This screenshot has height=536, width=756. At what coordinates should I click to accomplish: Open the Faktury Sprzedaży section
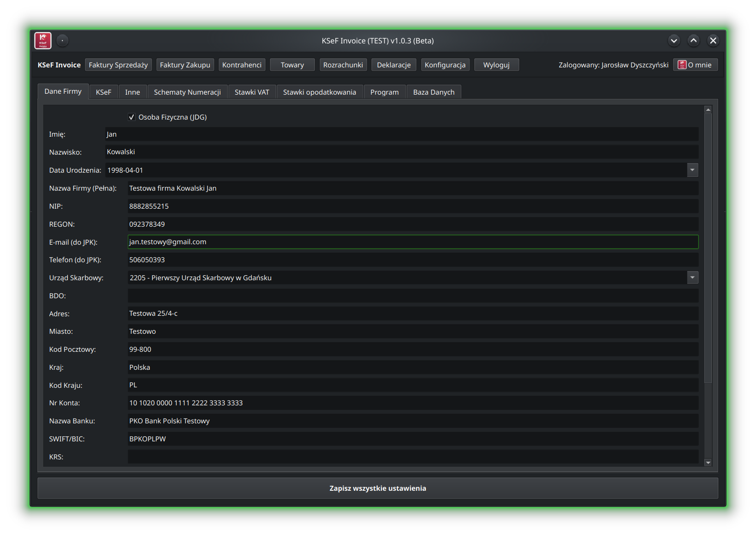pos(118,65)
